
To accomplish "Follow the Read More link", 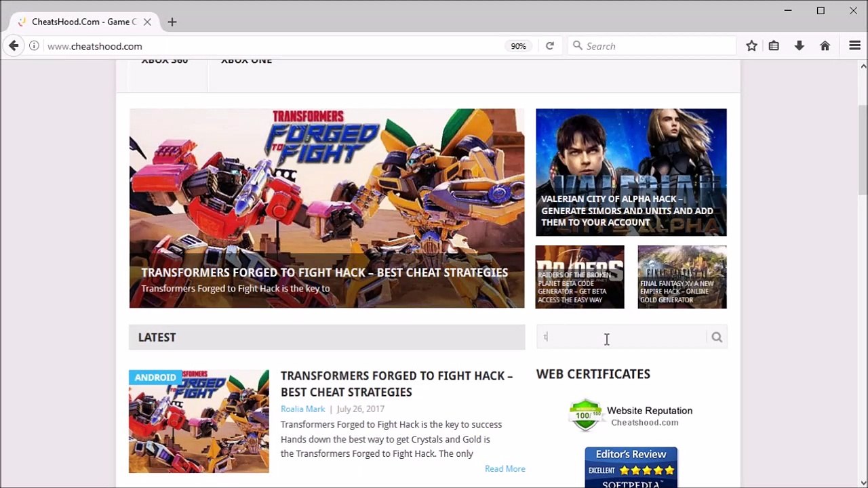I will [505, 468].
